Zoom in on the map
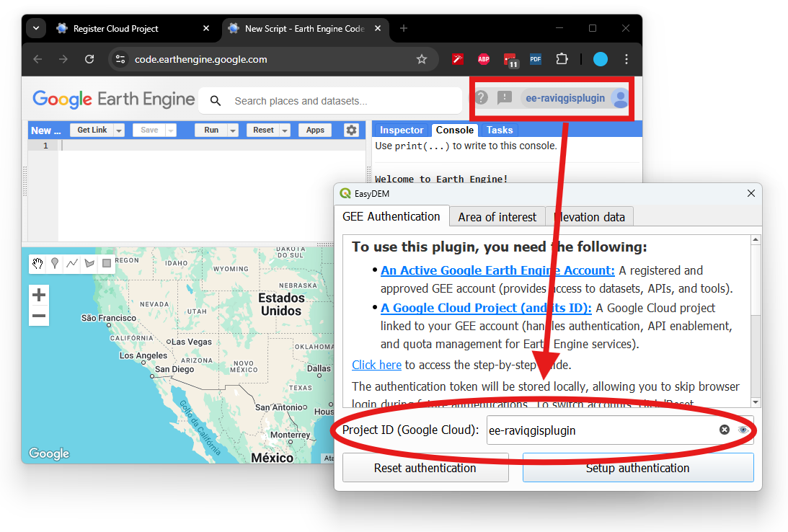Screen dimensions: 788x532 tap(39, 295)
